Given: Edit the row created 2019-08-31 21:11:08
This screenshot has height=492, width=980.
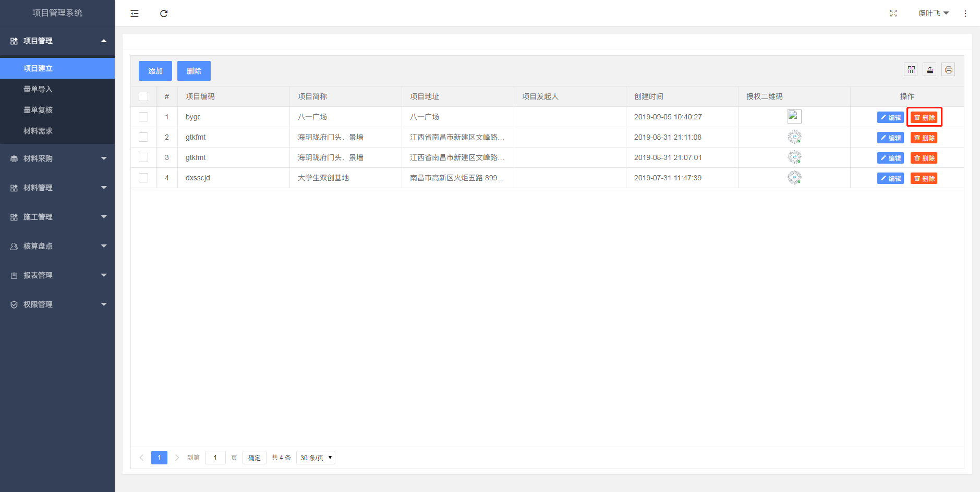Looking at the screenshot, I should click(x=890, y=138).
